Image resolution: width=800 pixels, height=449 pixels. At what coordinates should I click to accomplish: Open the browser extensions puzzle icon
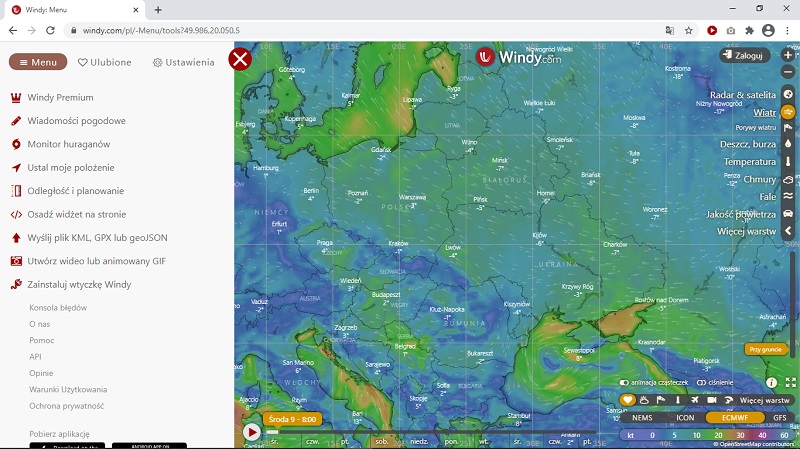(x=749, y=31)
